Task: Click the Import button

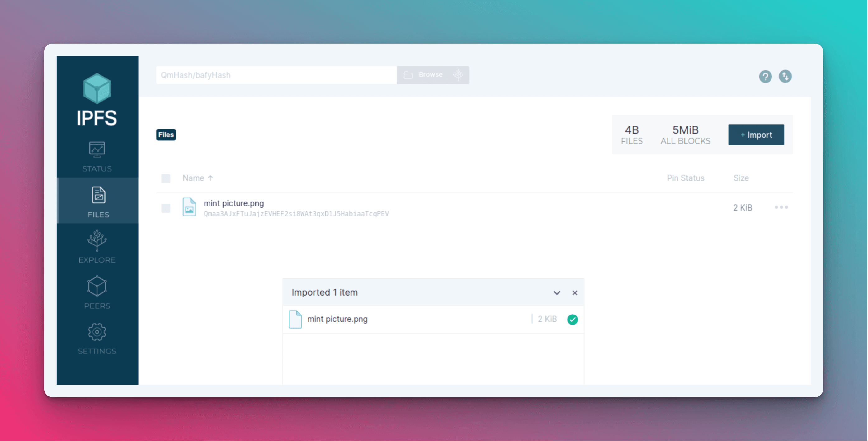Action: click(757, 135)
